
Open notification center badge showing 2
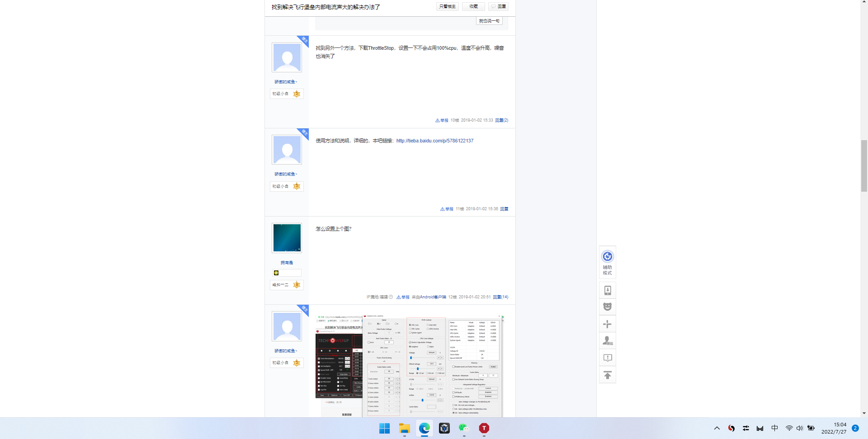pos(855,428)
